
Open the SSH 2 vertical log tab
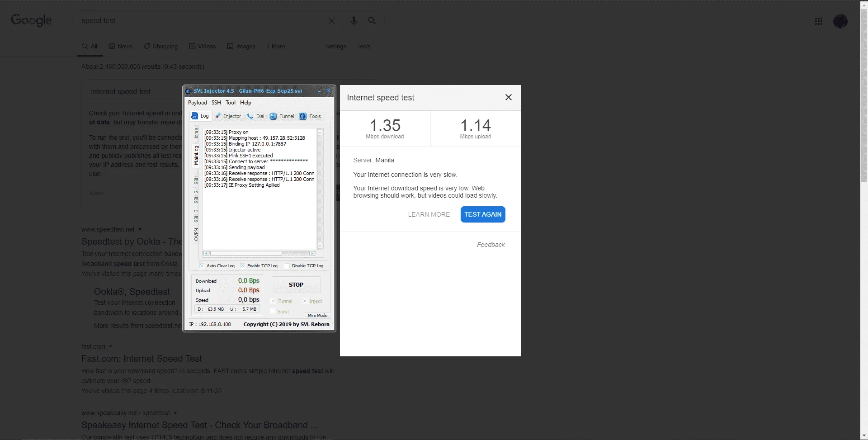[196, 197]
